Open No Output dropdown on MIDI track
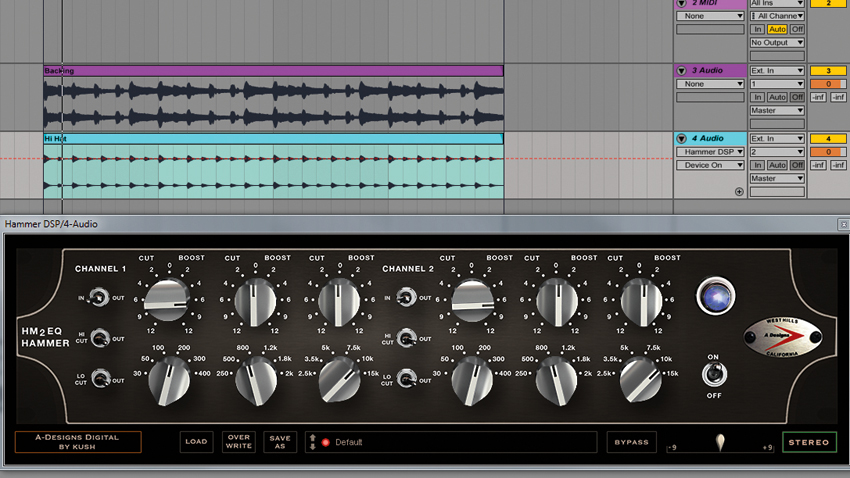This screenshot has height=478, width=850. tap(777, 43)
